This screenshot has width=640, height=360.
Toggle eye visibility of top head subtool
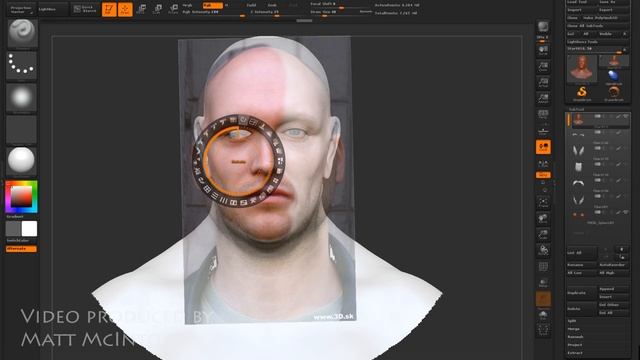pos(625,117)
